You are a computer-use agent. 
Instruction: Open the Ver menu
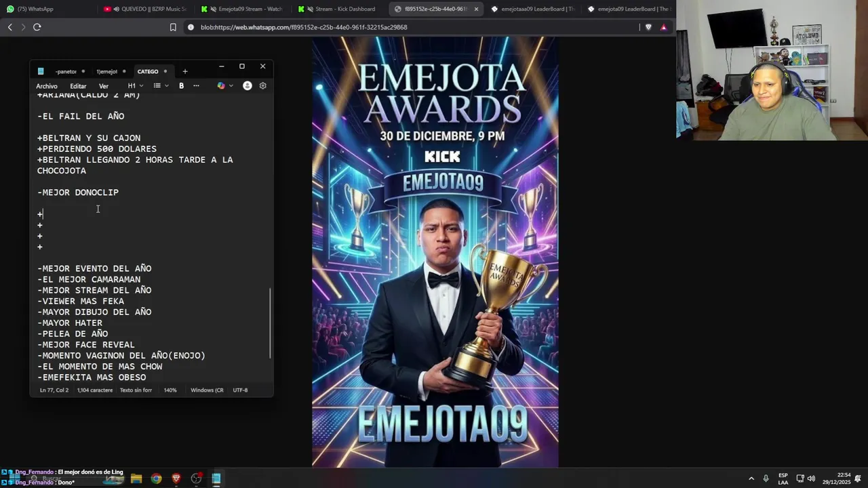coord(104,86)
